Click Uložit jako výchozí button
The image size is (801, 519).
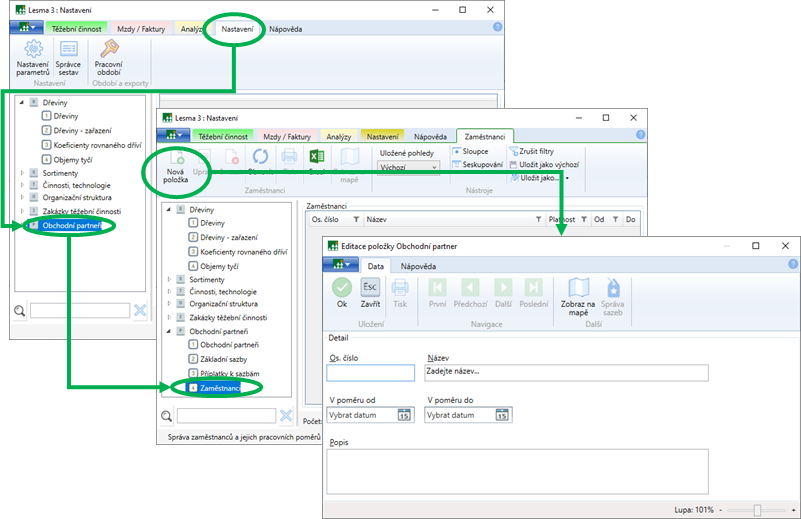(x=543, y=164)
